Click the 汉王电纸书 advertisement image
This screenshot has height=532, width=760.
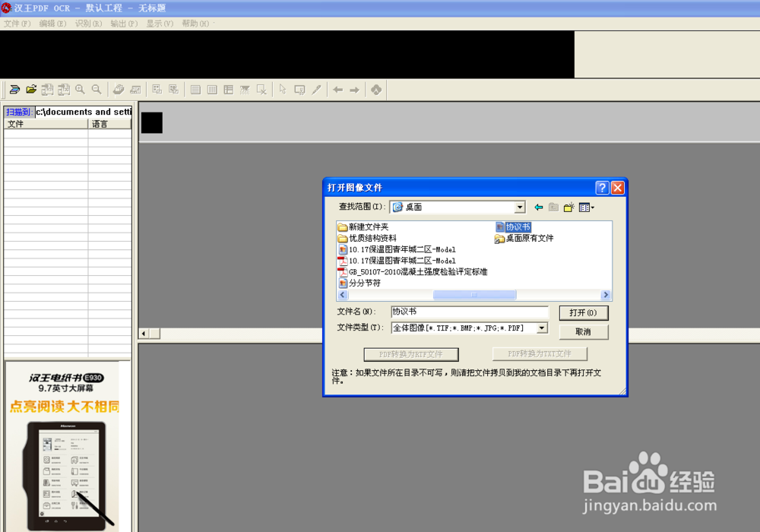click(x=63, y=446)
